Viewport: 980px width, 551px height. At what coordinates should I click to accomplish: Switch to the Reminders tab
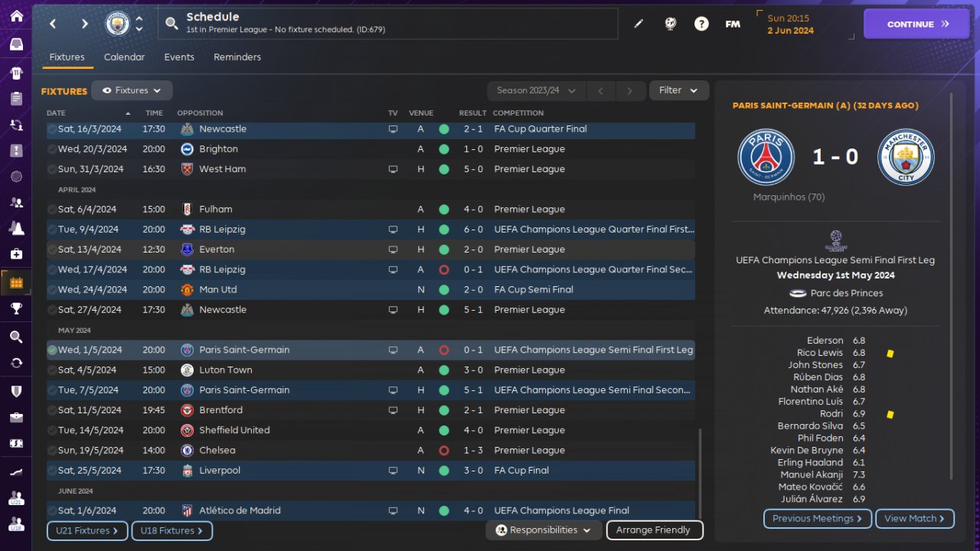tap(237, 57)
